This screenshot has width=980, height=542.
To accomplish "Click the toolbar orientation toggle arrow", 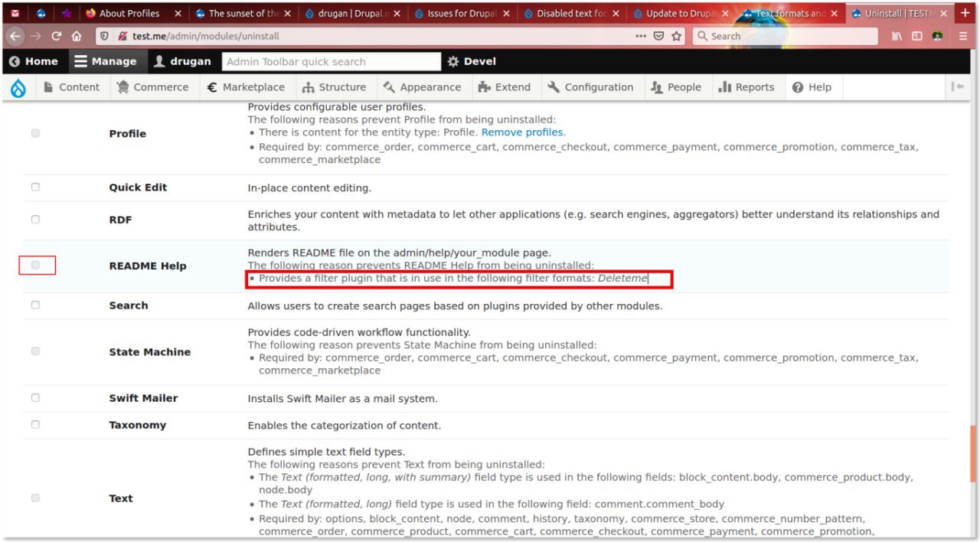I will pyautogui.click(x=957, y=87).
